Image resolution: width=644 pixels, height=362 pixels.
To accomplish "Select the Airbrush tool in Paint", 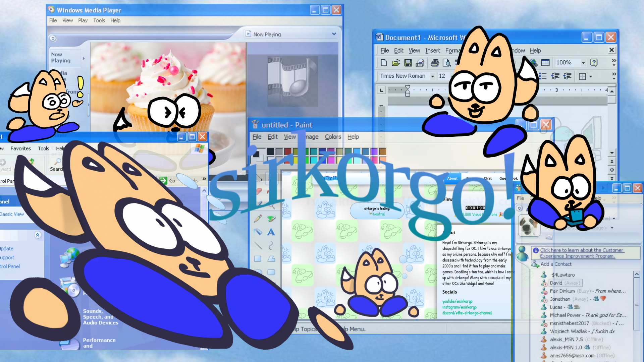I will [x=258, y=232].
